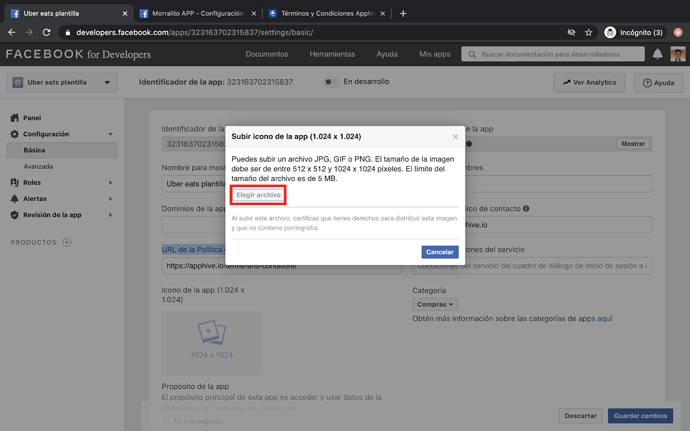Close the upload icon dialog
Image resolution: width=690 pixels, height=431 pixels.
[455, 137]
